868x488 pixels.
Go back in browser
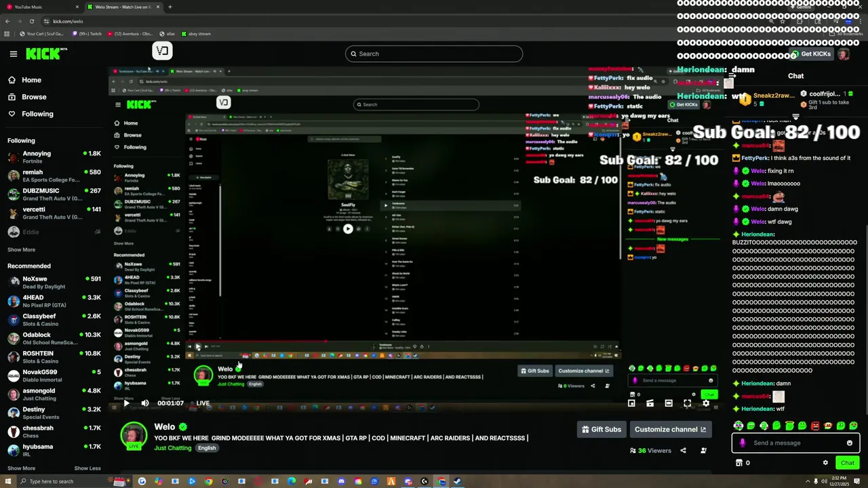point(7,21)
